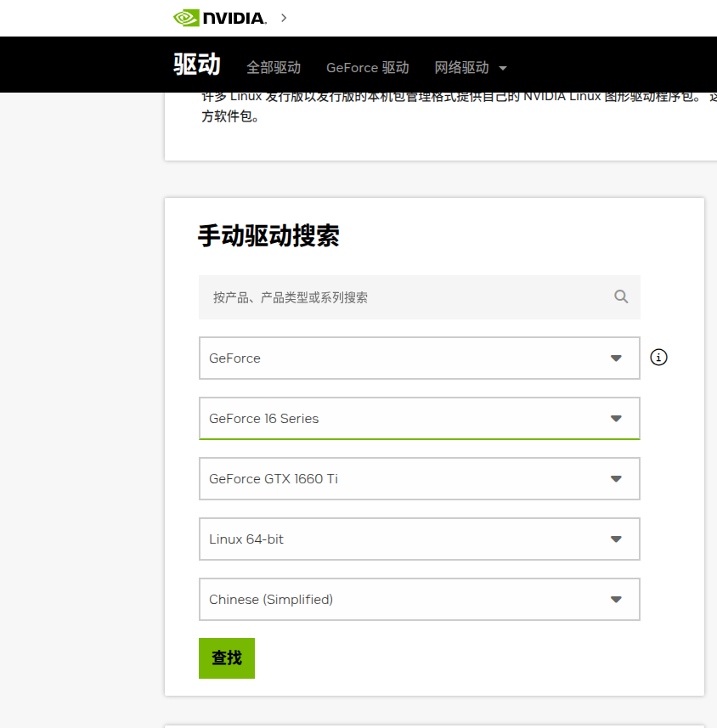Image resolution: width=717 pixels, height=728 pixels.
Task: Open the GeForce 16 Series dropdown
Action: (420, 418)
